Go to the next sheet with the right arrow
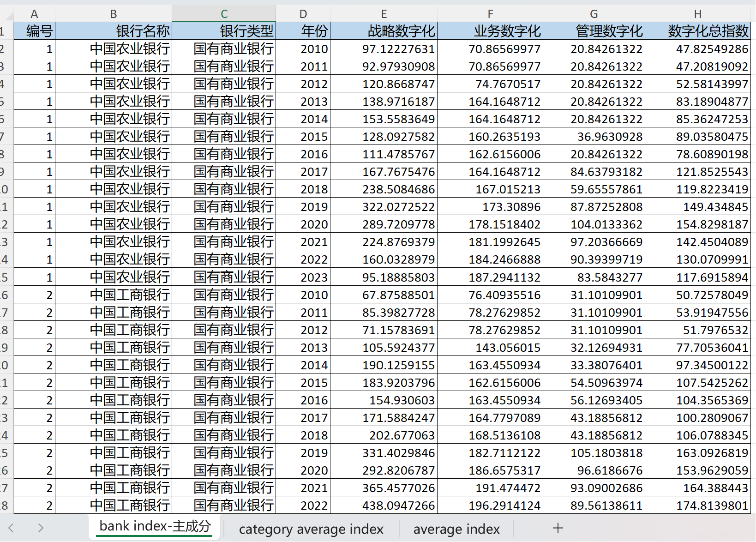756x542 pixels. coord(41,528)
